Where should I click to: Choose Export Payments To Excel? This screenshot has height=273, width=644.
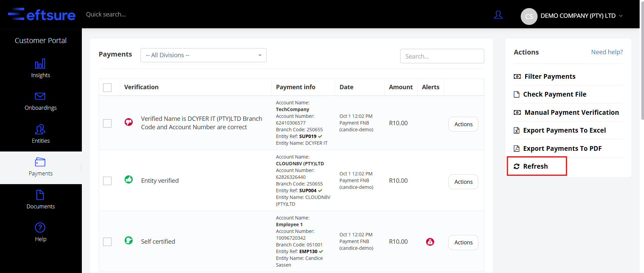point(564,130)
